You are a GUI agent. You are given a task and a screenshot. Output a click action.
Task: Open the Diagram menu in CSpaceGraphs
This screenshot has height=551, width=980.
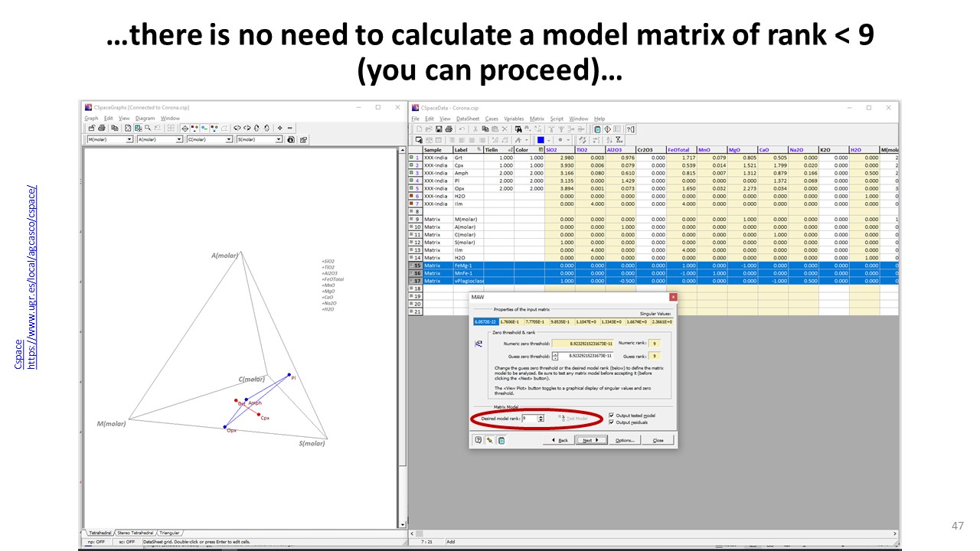point(145,119)
